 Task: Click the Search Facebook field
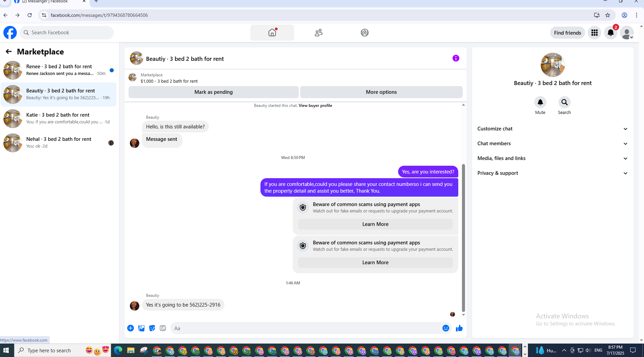67,33
